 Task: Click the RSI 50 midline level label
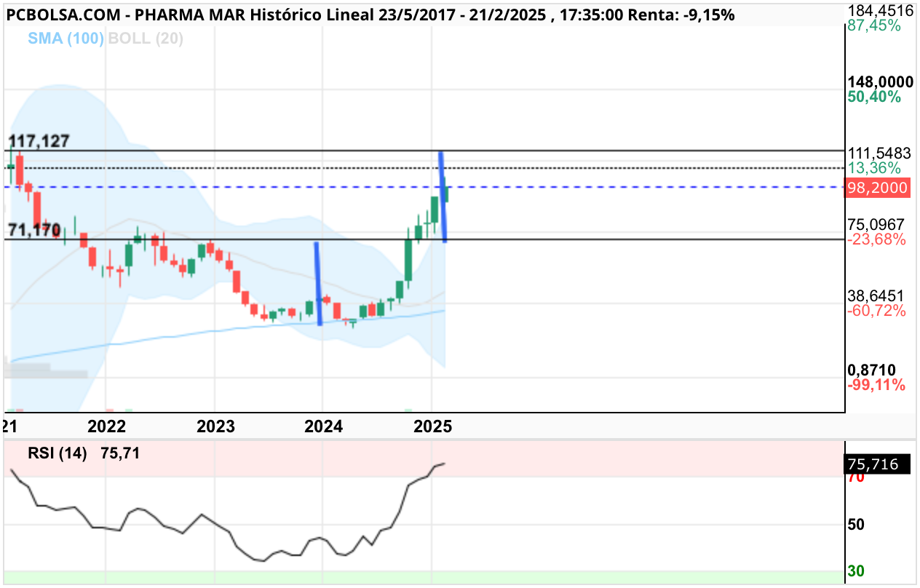pos(856,525)
